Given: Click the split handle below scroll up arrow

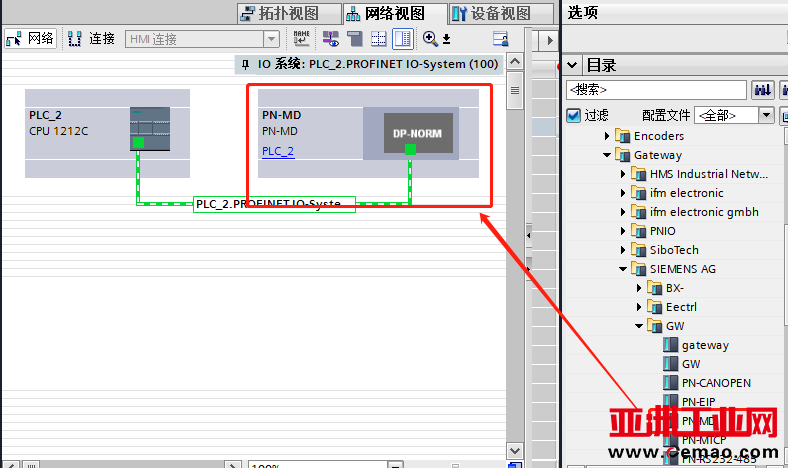Looking at the screenshot, I should pos(515,90).
